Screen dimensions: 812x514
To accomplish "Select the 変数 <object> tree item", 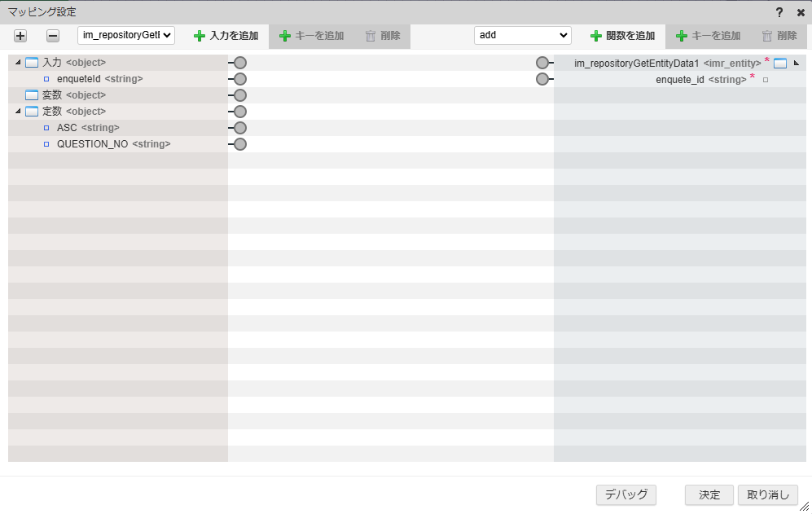I will (x=64, y=94).
